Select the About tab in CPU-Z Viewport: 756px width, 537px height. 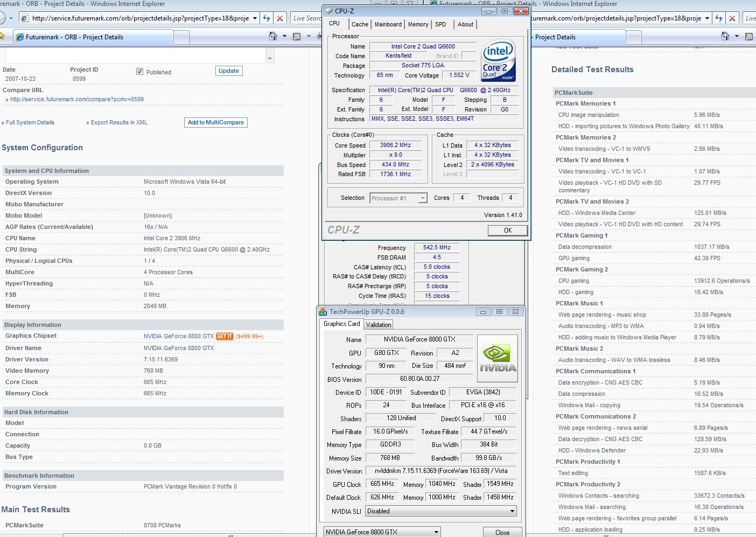click(x=465, y=24)
